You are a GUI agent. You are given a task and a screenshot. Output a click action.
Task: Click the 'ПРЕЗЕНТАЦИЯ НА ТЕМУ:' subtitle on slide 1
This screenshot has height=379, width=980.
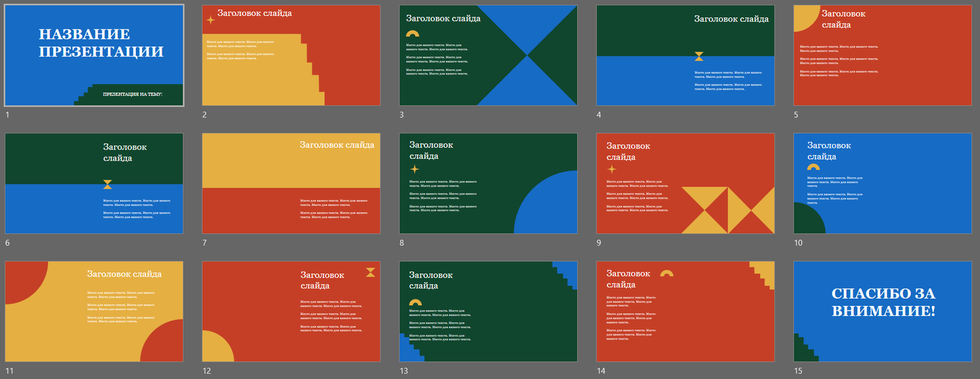pos(132,94)
